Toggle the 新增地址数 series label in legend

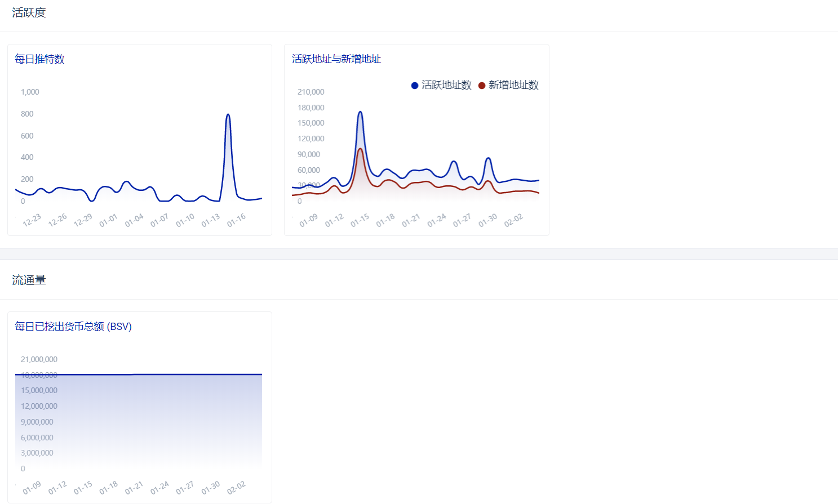(513, 85)
